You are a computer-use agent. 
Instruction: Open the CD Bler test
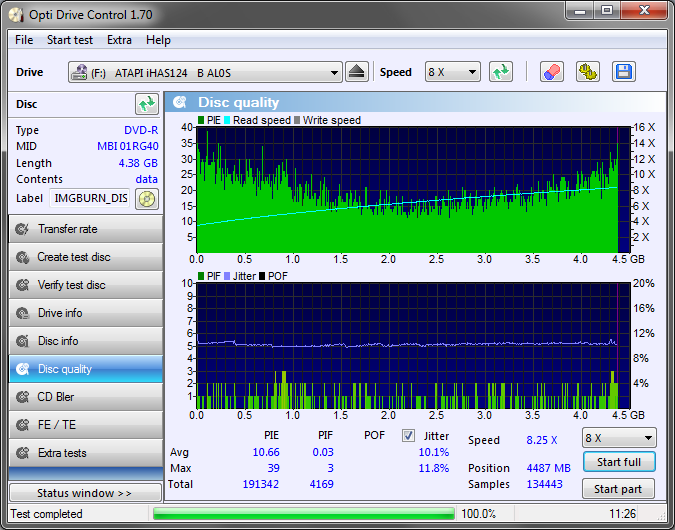(86, 397)
